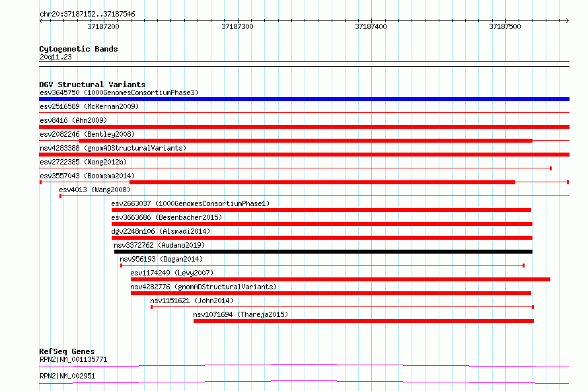Select variant label esv2663037 (1000GenomesConsortiumPhase1)
This screenshot has height=391, width=588.
click(x=190, y=203)
